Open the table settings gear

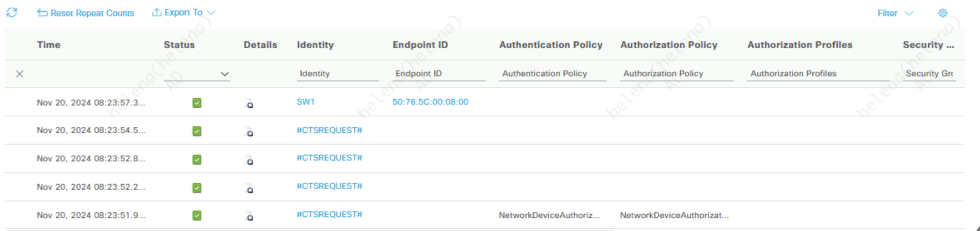coord(943,13)
